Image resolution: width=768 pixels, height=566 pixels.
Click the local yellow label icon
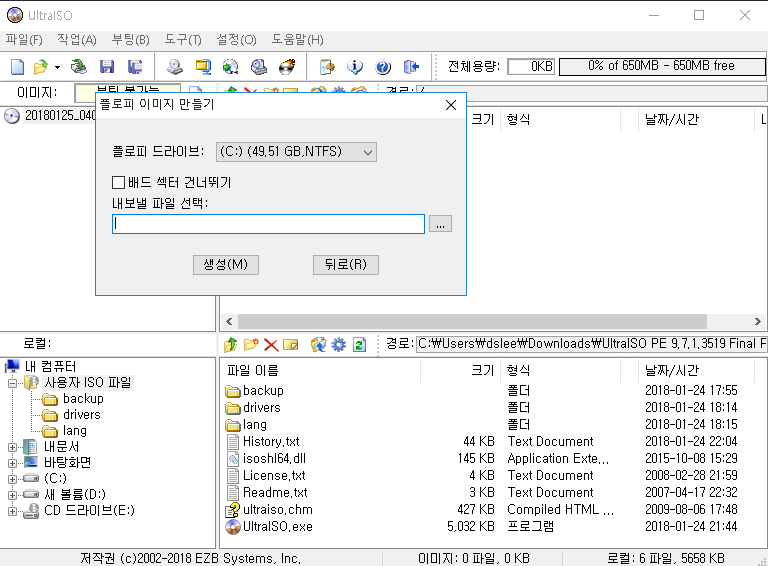point(290,345)
